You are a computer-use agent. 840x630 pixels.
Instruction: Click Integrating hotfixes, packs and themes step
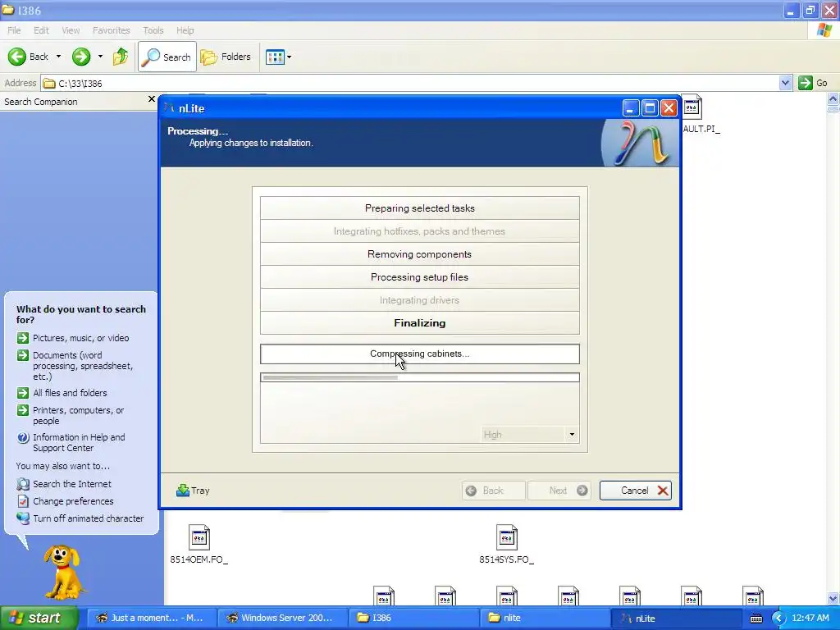pyautogui.click(x=420, y=231)
